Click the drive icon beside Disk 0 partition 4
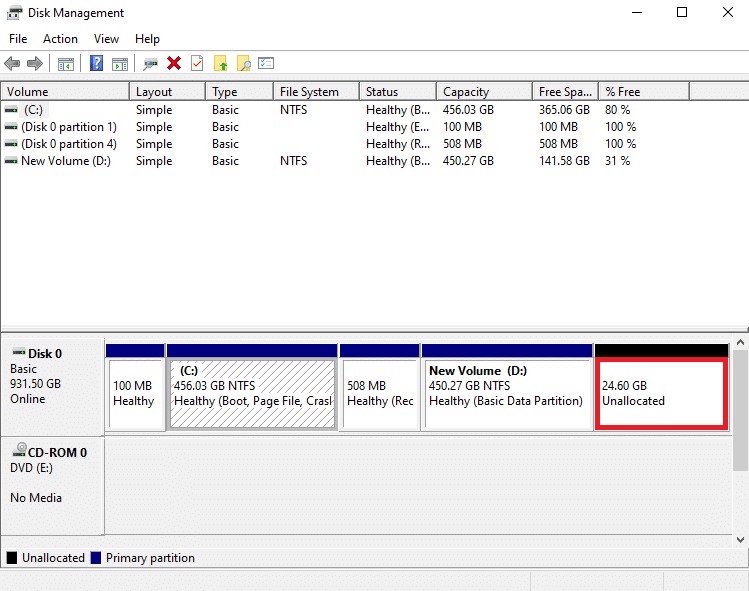The image size is (749, 591). point(11,144)
